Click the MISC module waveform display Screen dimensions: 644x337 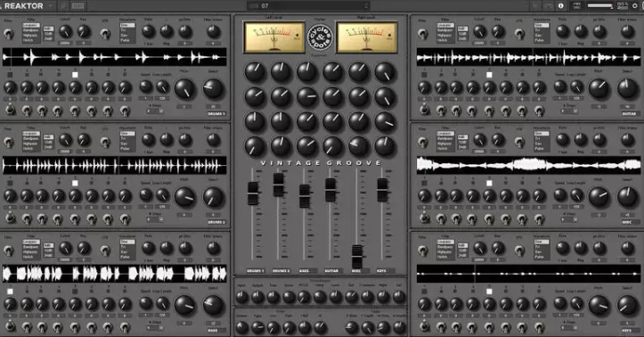click(x=528, y=165)
